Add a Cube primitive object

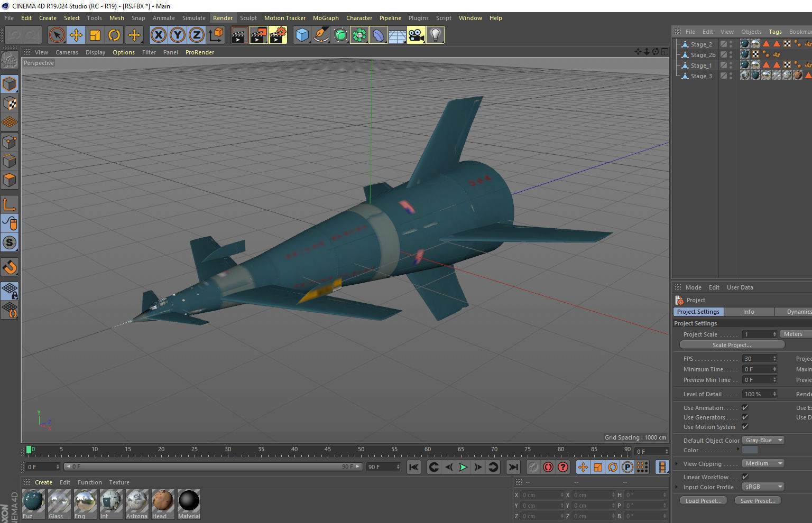pyautogui.click(x=302, y=35)
